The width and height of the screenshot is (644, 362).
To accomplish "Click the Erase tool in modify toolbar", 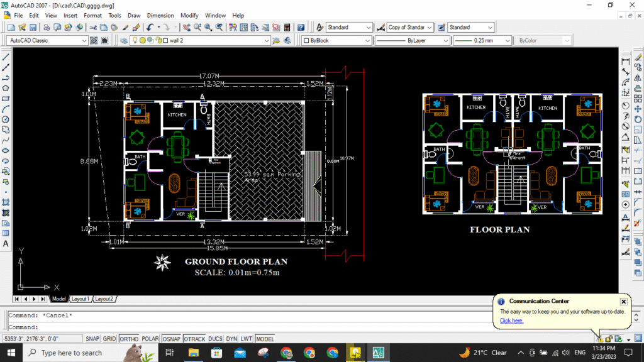I will pyautogui.click(x=638, y=57).
